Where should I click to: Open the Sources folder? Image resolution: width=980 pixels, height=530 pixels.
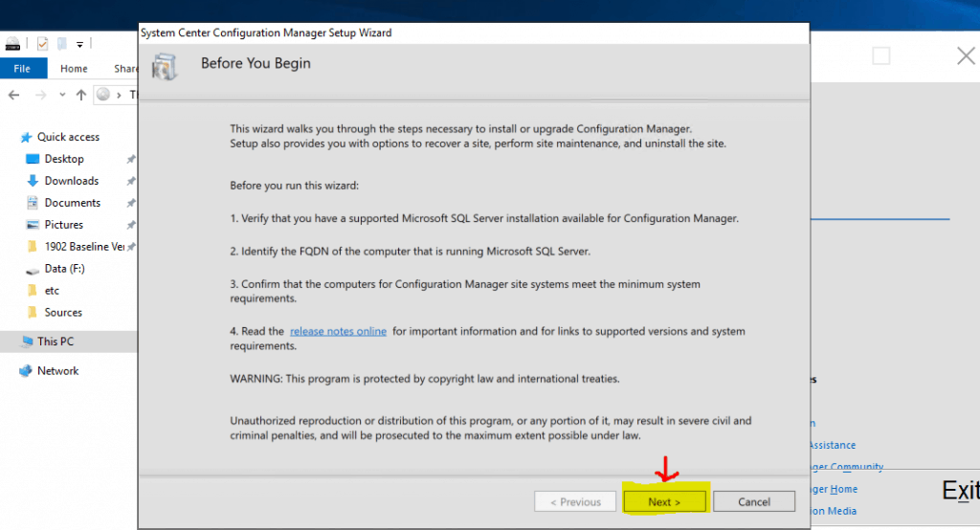[x=63, y=313]
